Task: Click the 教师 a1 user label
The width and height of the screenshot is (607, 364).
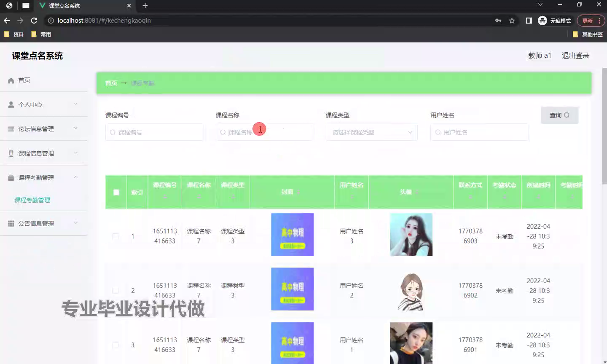Action: point(540,56)
